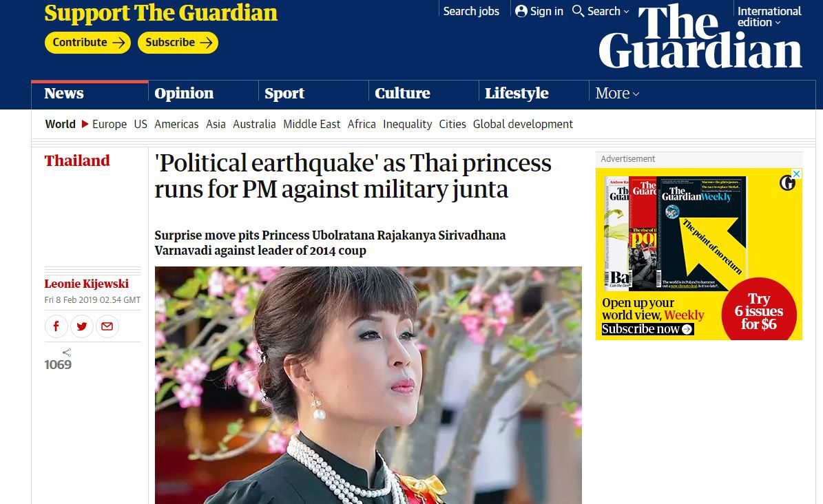Click the yellow Subscribe button

(178, 43)
